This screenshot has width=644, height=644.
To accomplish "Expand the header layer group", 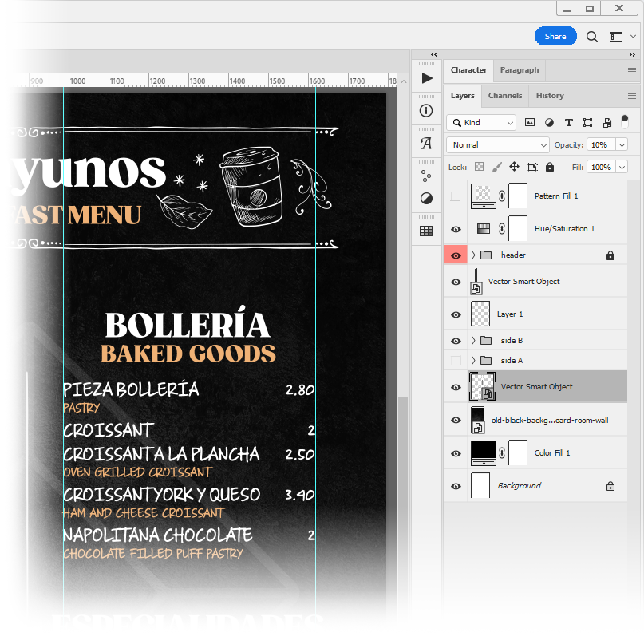I will (473, 255).
